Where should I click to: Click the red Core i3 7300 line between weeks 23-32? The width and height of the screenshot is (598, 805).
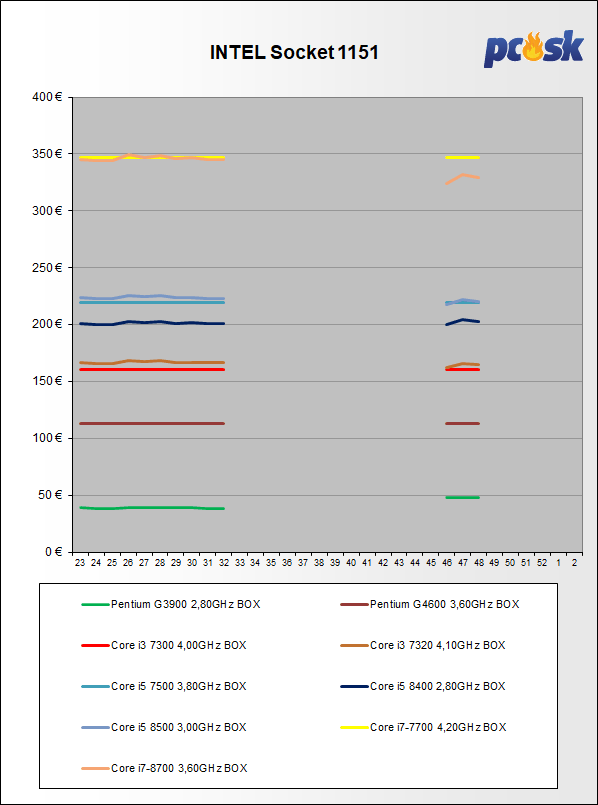pos(152,370)
